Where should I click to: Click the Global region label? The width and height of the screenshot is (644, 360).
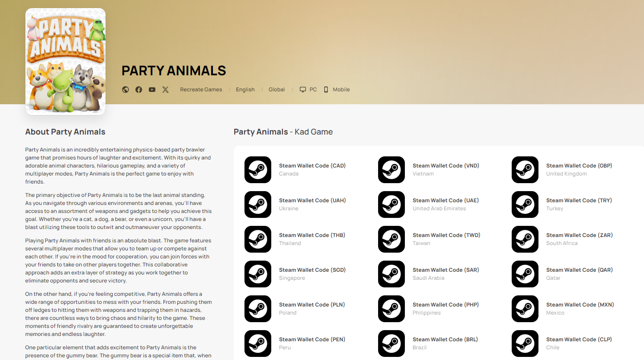pyautogui.click(x=277, y=90)
